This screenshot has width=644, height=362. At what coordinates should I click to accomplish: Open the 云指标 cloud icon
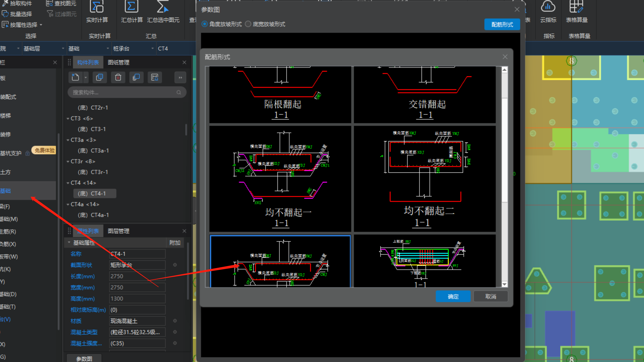click(x=548, y=7)
